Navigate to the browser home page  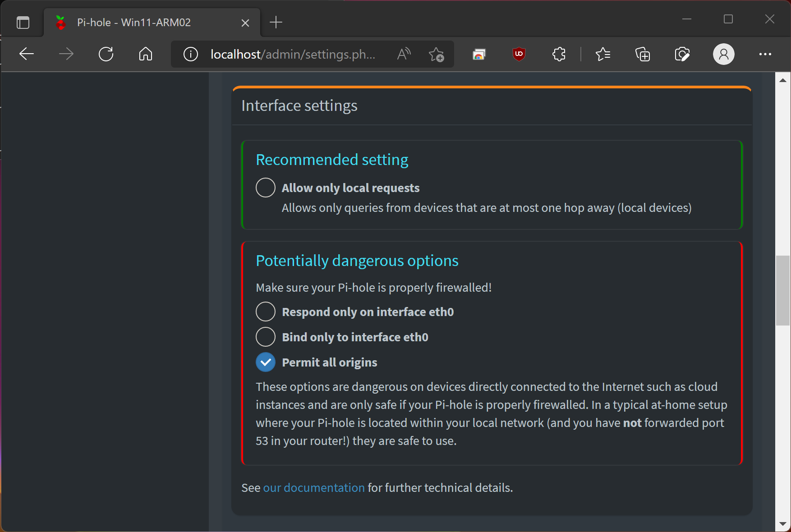[145, 54]
